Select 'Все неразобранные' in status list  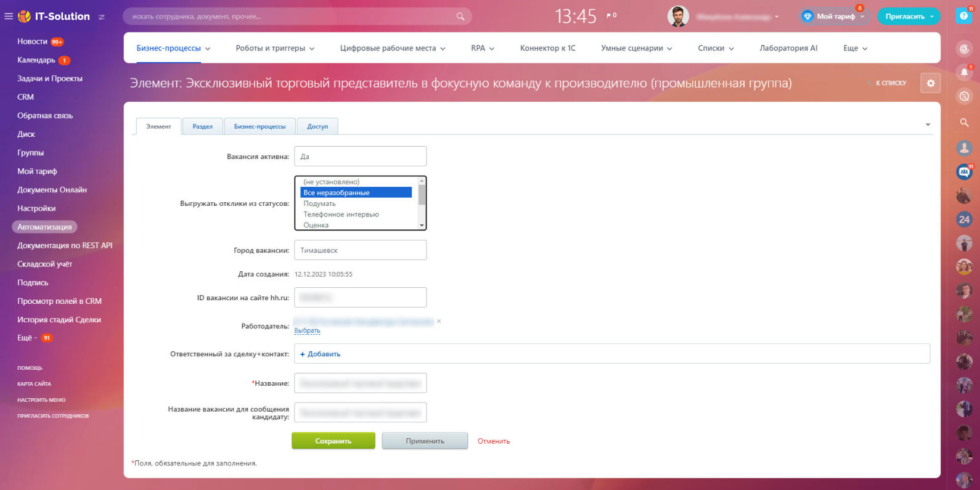(356, 193)
